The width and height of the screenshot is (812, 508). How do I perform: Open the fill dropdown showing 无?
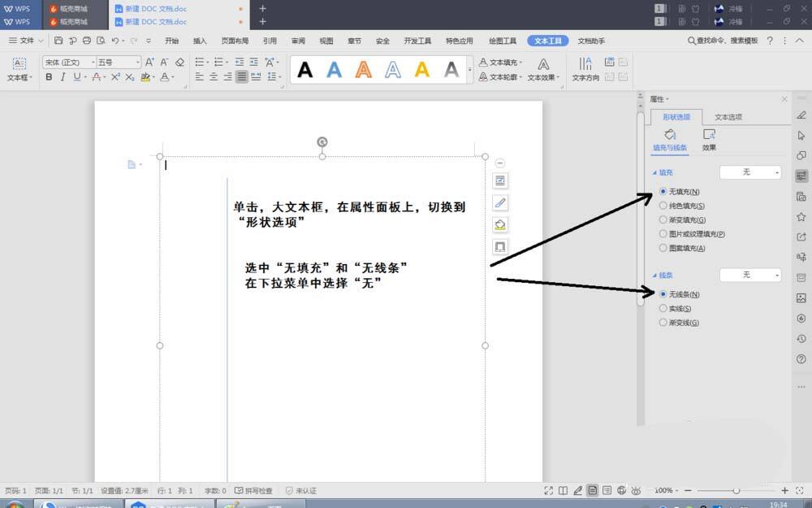[749, 172]
